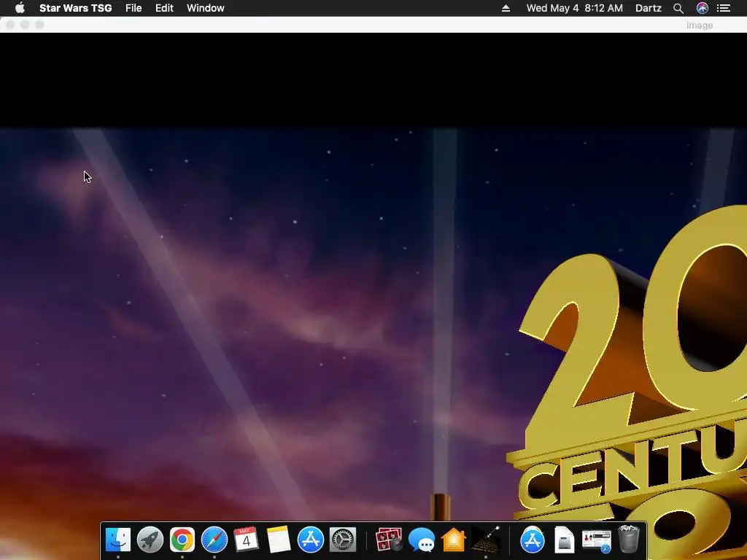Viewport: 747px width, 560px height.
Task: Open Messages chat bubble icon
Action: coord(422,540)
